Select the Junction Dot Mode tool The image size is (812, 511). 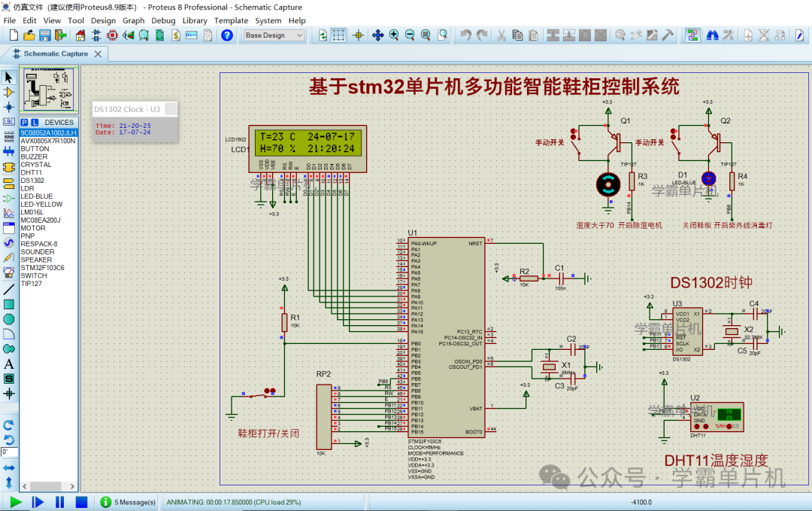[x=9, y=108]
